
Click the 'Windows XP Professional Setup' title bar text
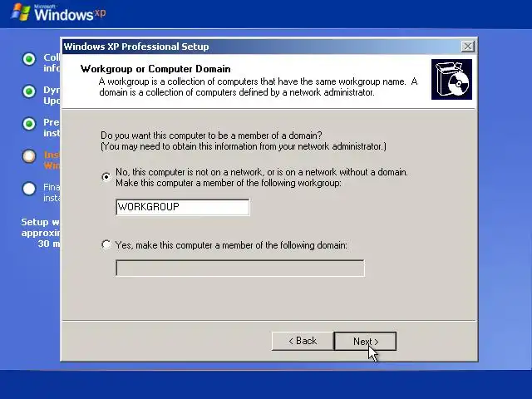coord(136,47)
